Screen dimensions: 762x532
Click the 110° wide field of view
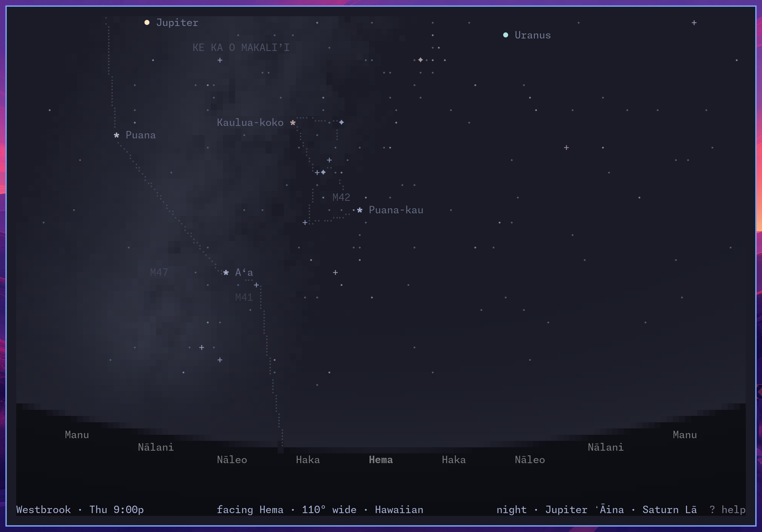tap(329, 510)
